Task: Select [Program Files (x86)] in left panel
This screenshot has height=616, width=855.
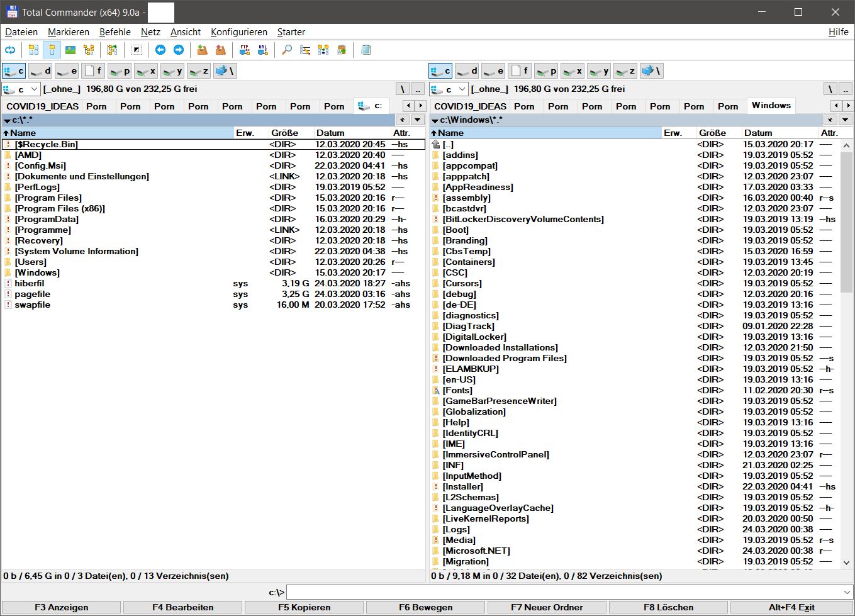Action: click(213, 208)
